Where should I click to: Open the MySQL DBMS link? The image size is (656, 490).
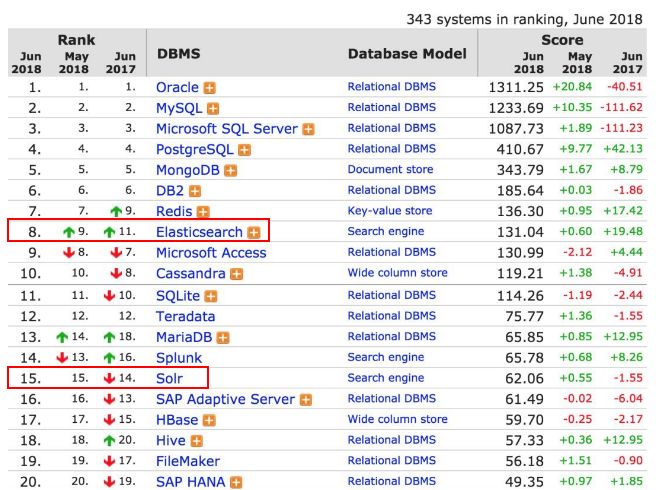pos(179,108)
